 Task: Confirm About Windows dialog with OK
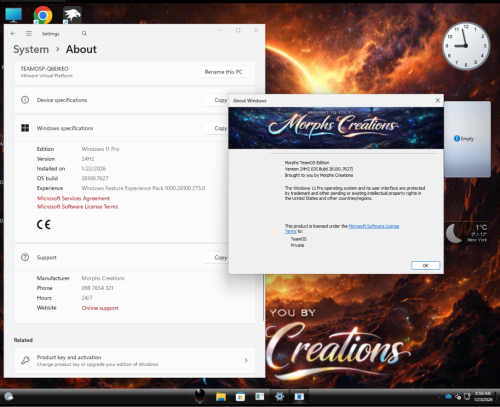coord(425,265)
